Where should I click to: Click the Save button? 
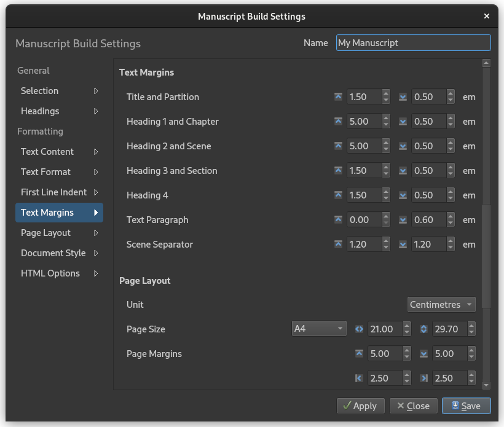coord(466,405)
